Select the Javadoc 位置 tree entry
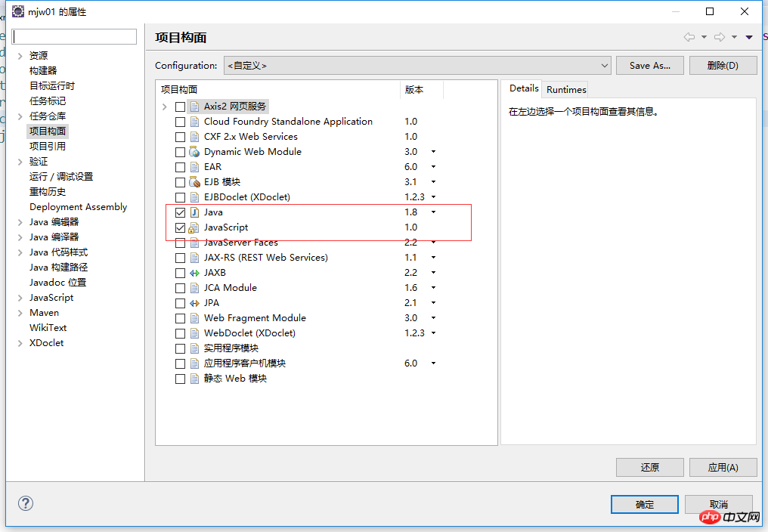The image size is (768, 532). pos(57,283)
